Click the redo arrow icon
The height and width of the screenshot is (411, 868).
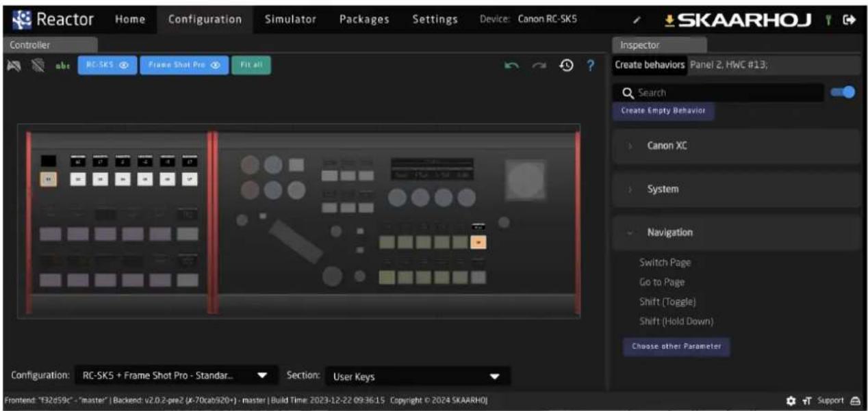539,66
